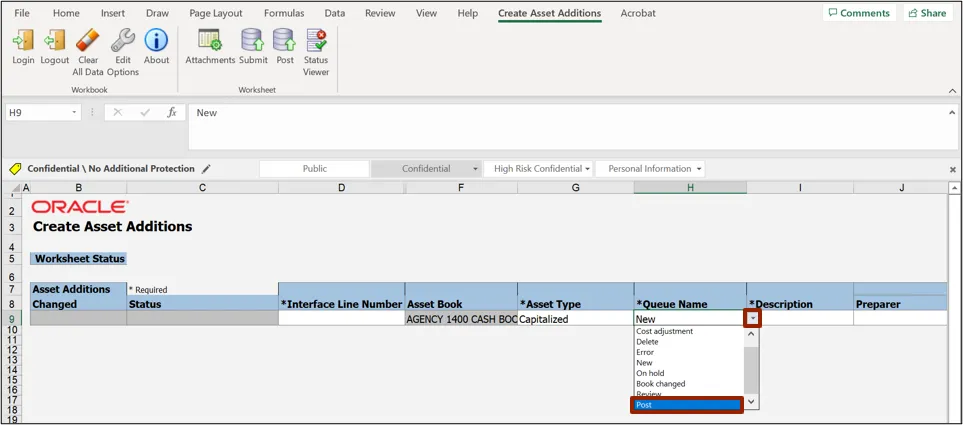Expand the Queue Name cell dropdown arrow
This screenshot has width=963, height=425.
(x=752, y=319)
